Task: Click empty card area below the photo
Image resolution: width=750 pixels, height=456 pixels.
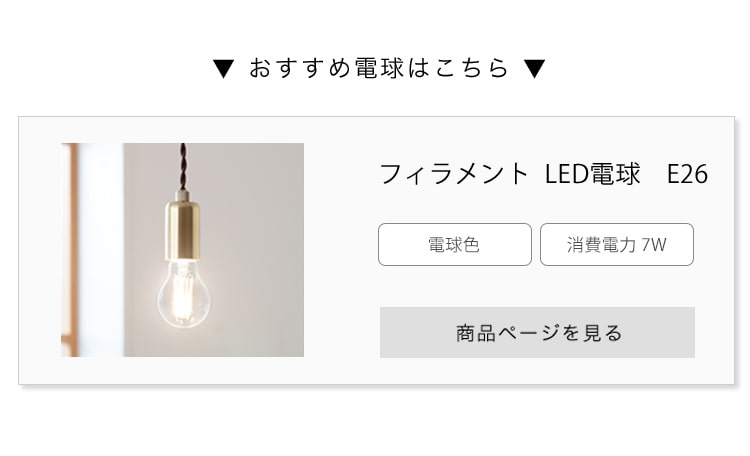Action: click(183, 370)
